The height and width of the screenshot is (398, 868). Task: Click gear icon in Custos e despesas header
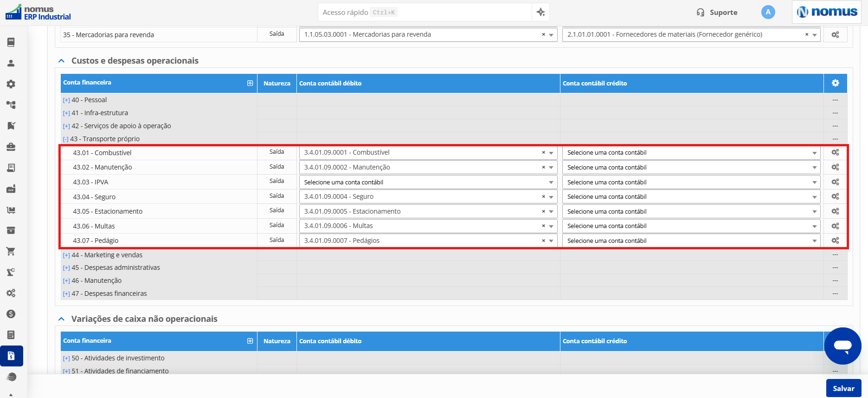pyautogui.click(x=836, y=83)
